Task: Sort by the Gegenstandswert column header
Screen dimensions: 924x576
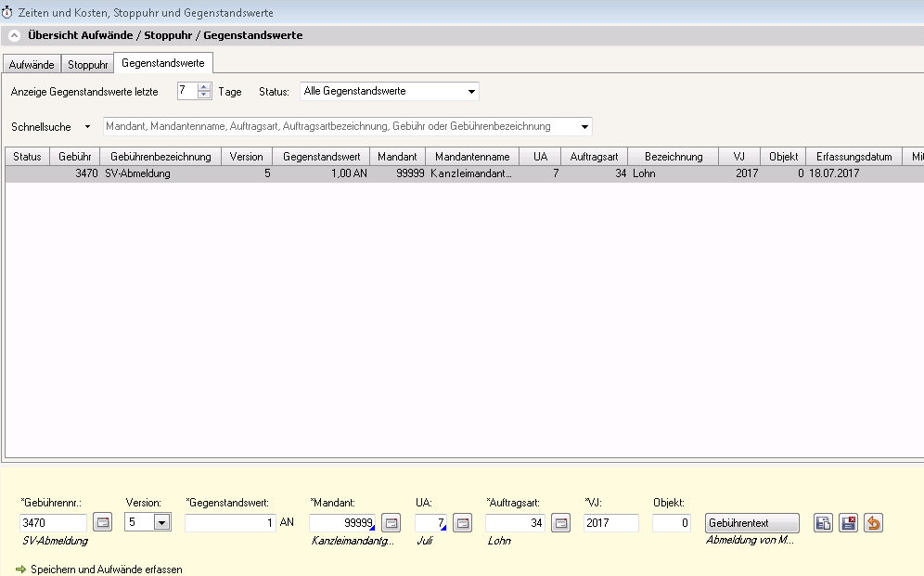Action: 321,157
